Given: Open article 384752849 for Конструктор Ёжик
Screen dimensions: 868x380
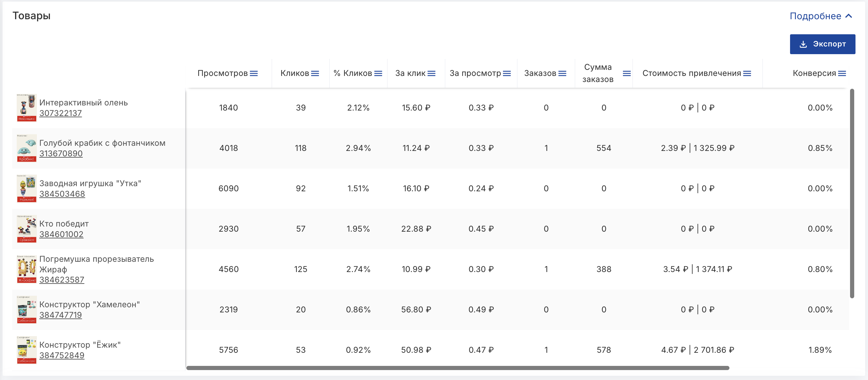Looking at the screenshot, I should point(62,355).
